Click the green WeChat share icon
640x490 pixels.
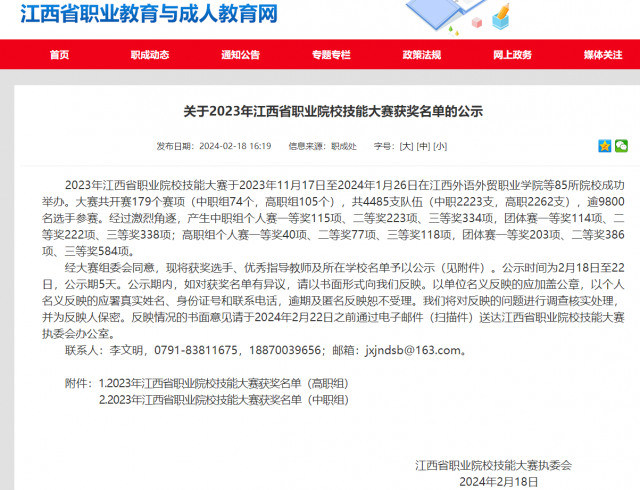pyautogui.click(x=621, y=146)
